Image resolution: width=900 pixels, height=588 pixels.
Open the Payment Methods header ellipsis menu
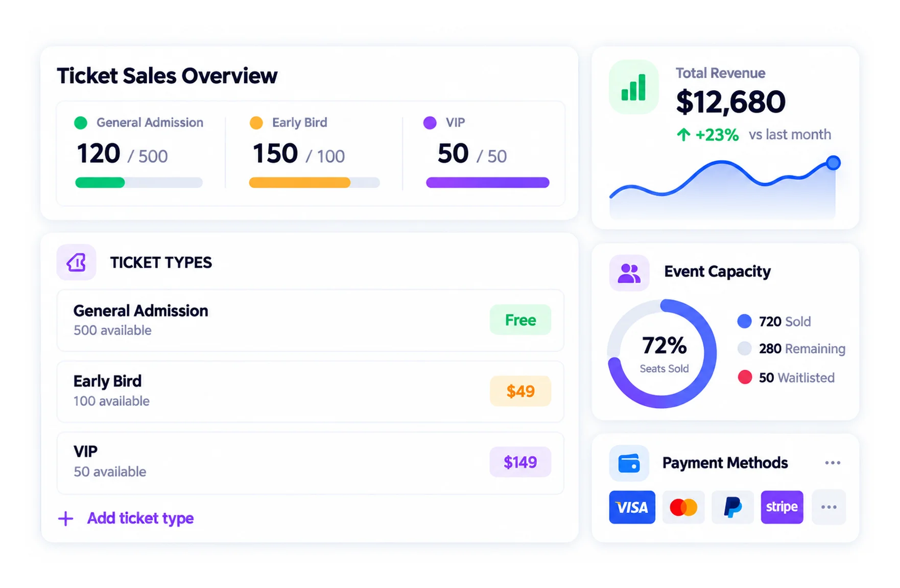tap(833, 463)
